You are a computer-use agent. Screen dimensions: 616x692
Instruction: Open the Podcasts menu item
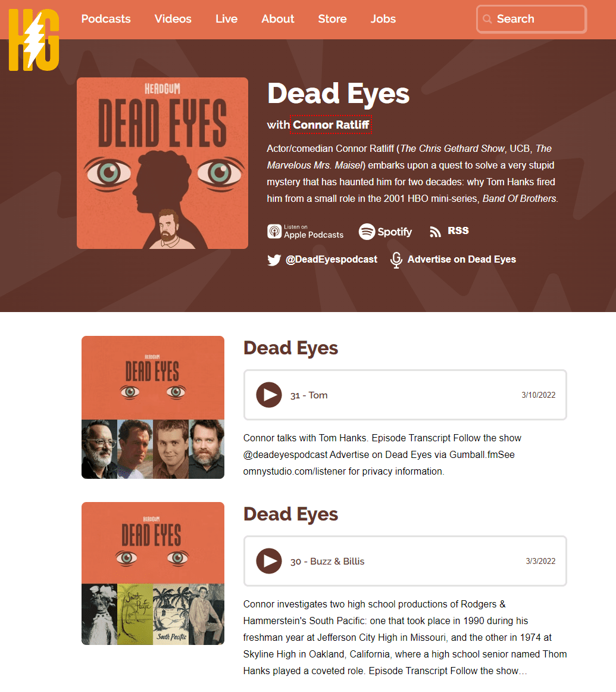tap(106, 19)
